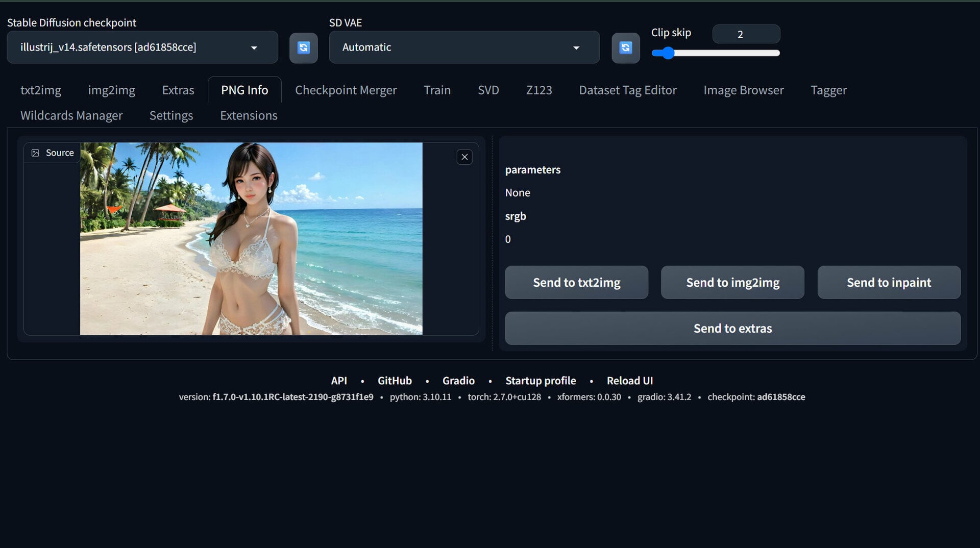Click the Clip skip number field
980x548 pixels.
point(746,34)
